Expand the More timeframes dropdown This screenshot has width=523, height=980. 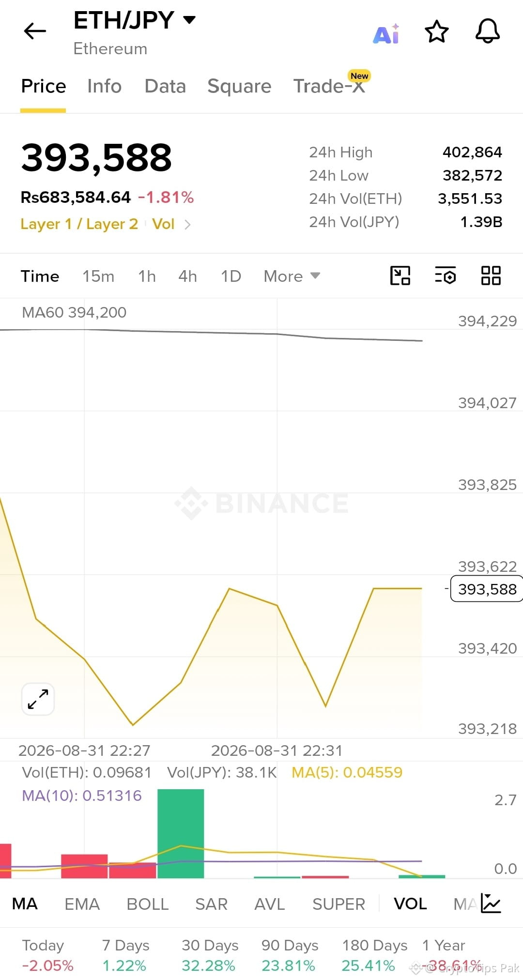pyautogui.click(x=292, y=276)
